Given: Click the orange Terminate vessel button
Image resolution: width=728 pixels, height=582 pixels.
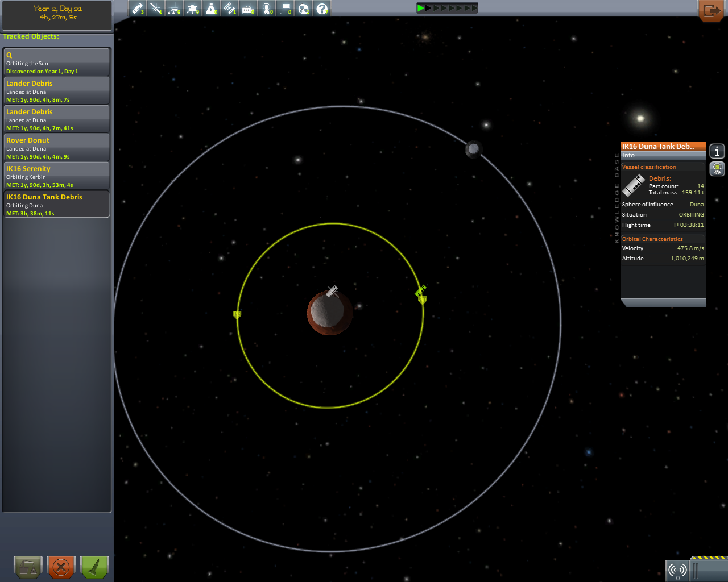Looking at the screenshot, I should [61, 567].
